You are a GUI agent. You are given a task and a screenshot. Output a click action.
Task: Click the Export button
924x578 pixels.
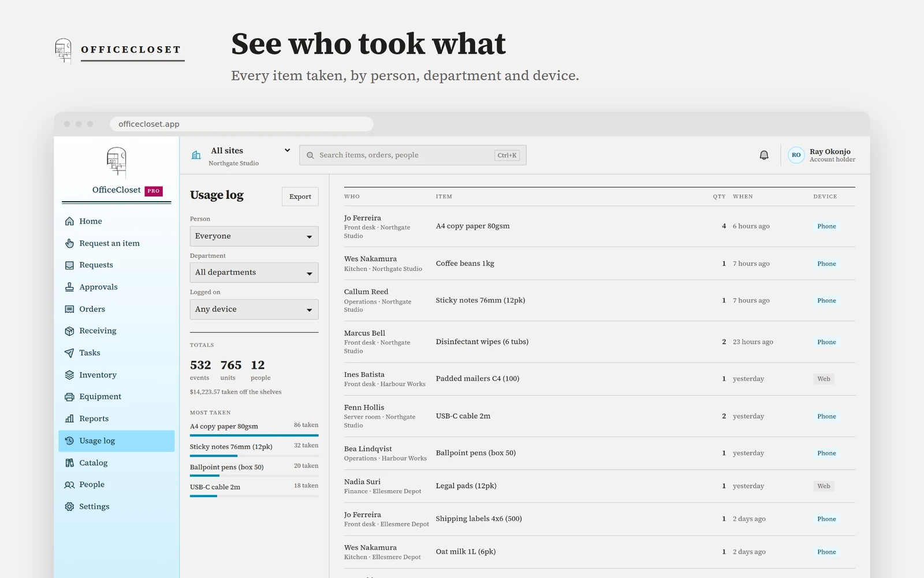click(x=300, y=197)
